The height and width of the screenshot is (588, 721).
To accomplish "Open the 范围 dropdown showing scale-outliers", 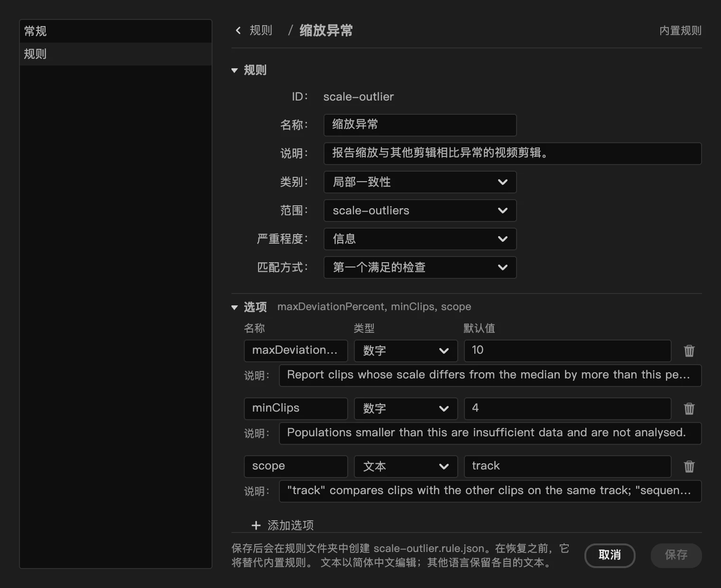I will (x=420, y=211).
